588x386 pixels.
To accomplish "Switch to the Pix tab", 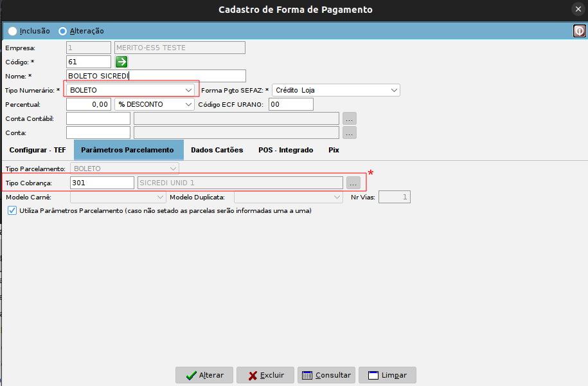I will 334,150.
